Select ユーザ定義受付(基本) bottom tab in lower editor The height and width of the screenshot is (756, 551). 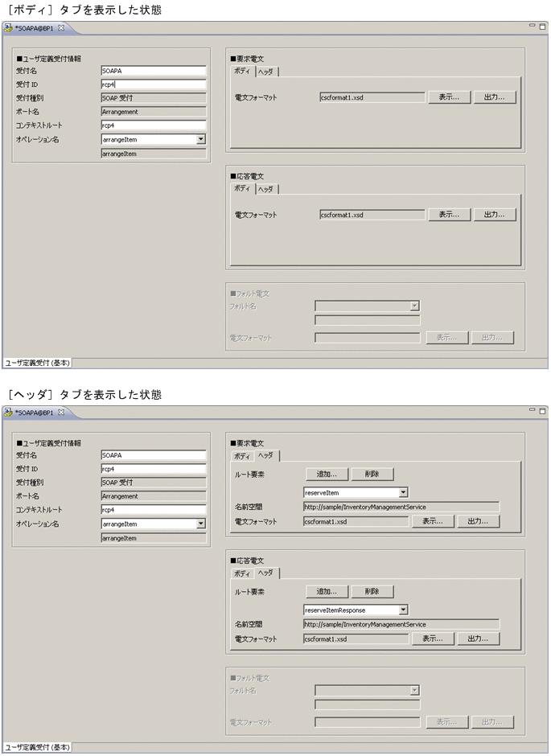click(x=37, y=747)
